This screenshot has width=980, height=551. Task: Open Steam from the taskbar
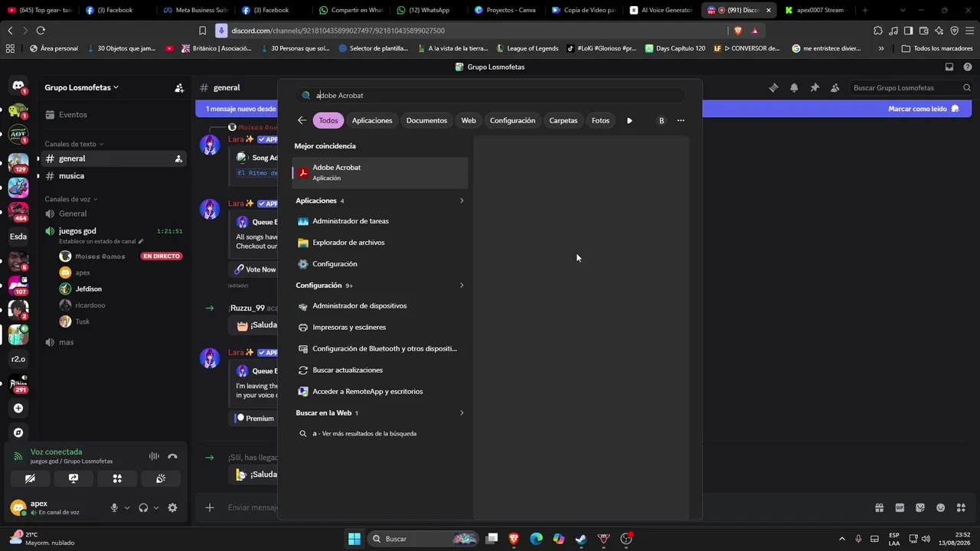coord(581,539)
